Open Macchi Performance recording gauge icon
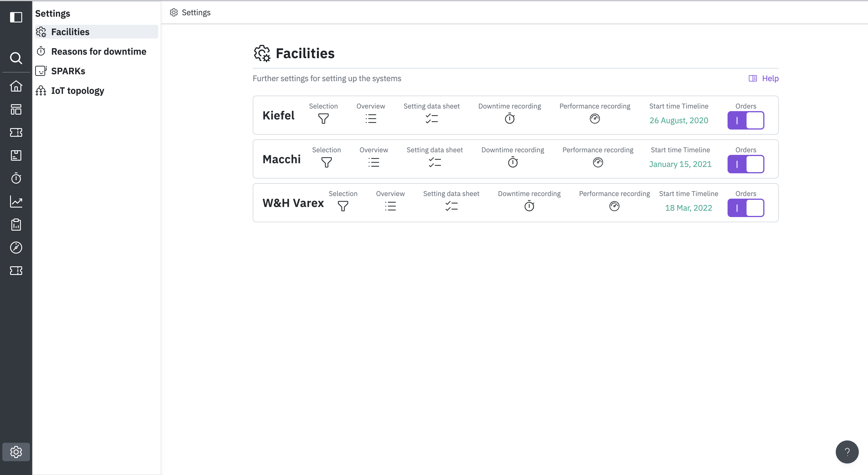The height and width of the screenshot is (475, 868). pyautogui.click(x=597, y=162)
